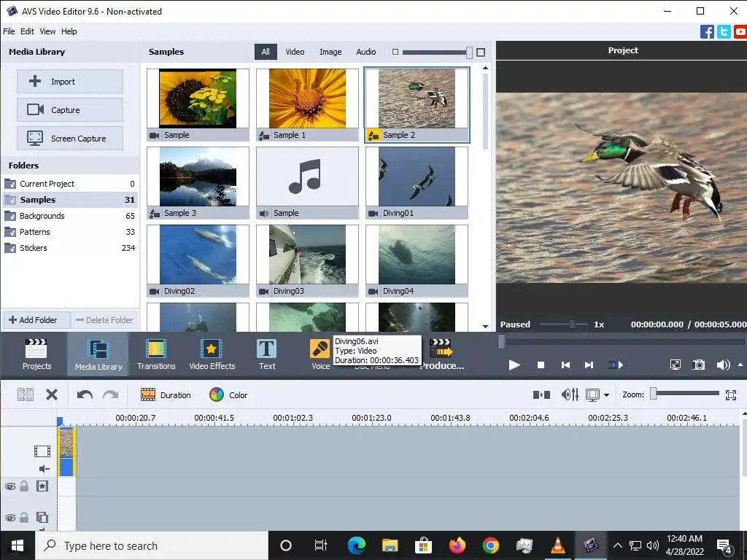Open the Help menu

pyautogui.click(x=69, y=31)
